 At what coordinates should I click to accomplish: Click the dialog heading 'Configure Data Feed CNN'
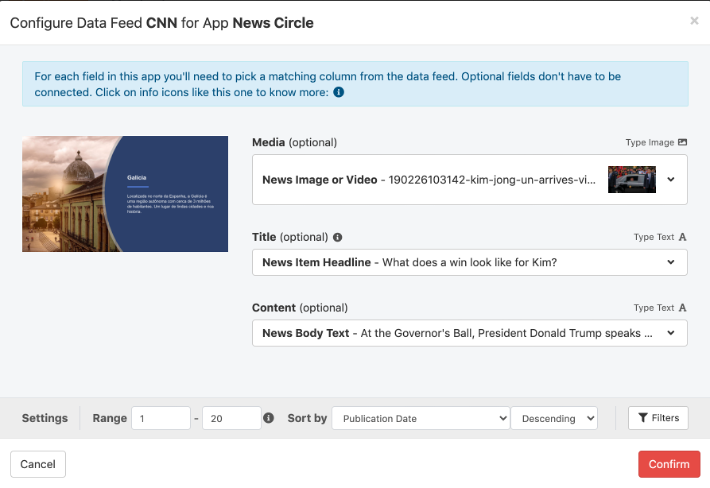coord(93,23)
